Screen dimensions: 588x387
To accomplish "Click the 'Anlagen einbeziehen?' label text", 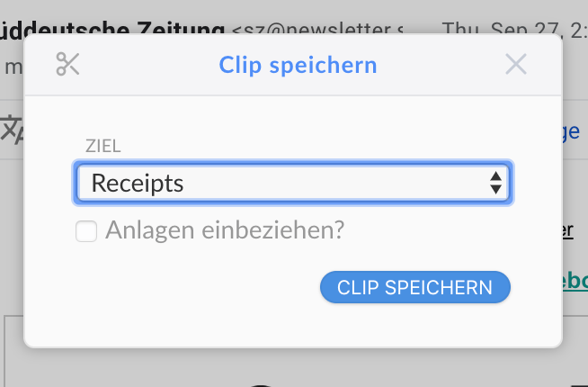I will coord(225,231).
